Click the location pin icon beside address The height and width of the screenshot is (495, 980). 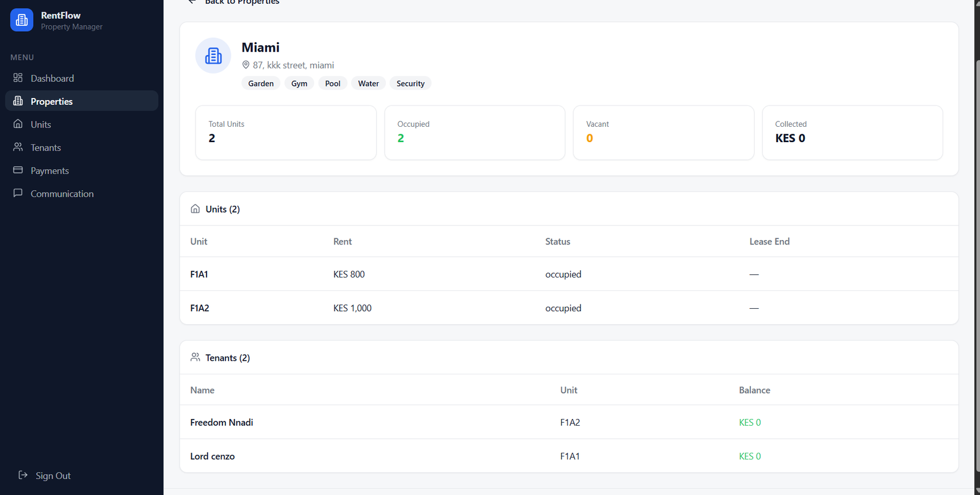point(246,65)
